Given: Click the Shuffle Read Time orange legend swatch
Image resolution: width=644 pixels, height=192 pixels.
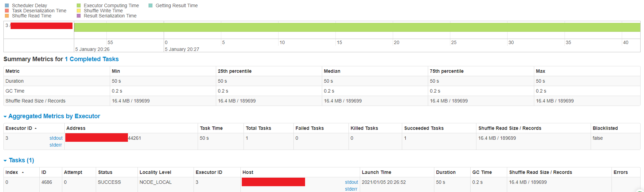Looking at the screenshot, I should click(x=7, y=16).
